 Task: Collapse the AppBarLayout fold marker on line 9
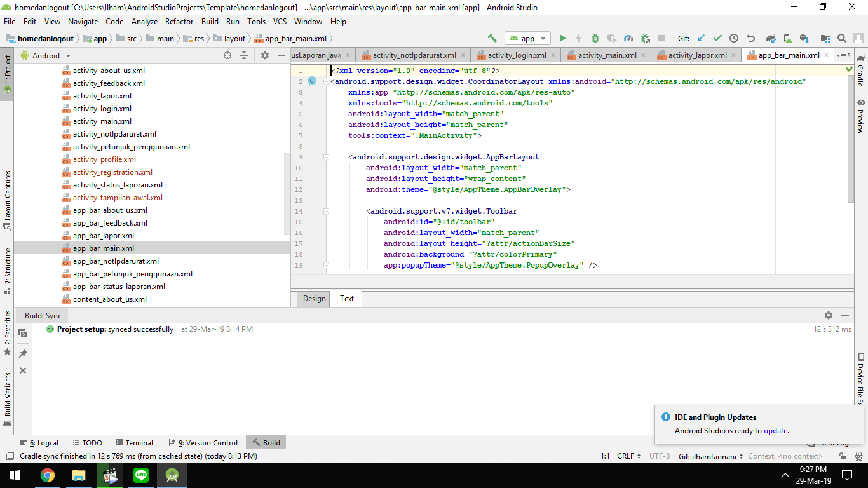pyautogui.click(x=325, y=157)
